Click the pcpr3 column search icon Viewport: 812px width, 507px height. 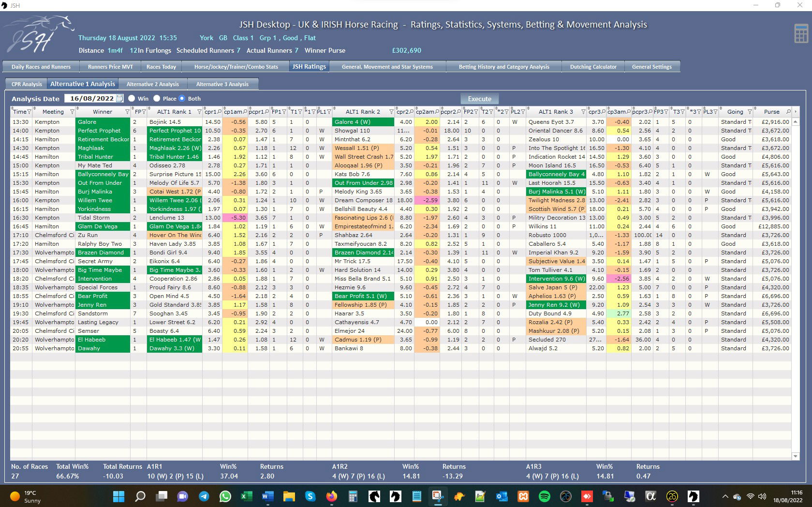click(x=650, y=112)
